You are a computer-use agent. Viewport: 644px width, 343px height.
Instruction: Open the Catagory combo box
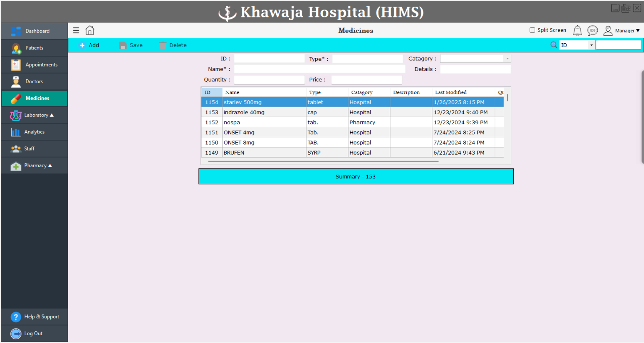click(475, 58)
